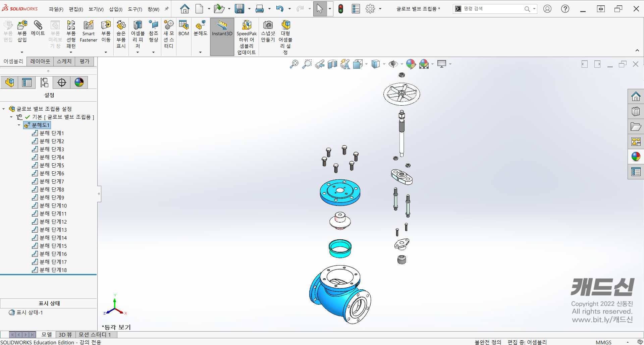Image resolution: width=644 pixels, height=345 pixels.
Task: Open the 참조 형상 dropdown arrow
Action: tap(154, 52)
